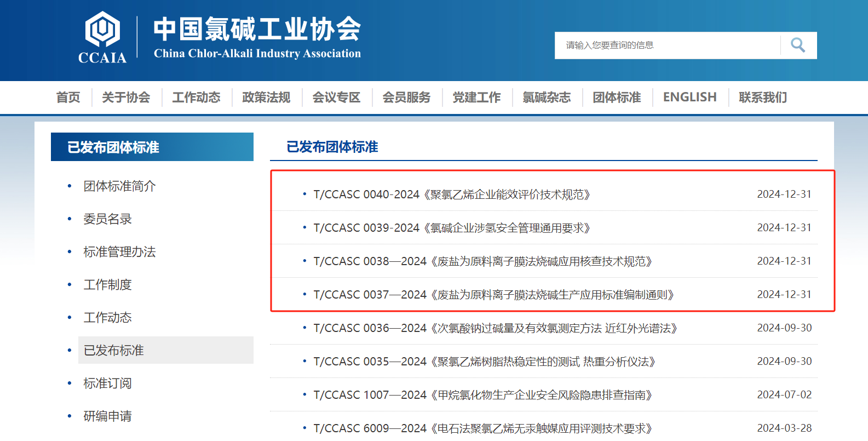Screen dimensions: 868x441
Task: Go to 工作动态 in top navigation
Action: [x=196, y=98]
